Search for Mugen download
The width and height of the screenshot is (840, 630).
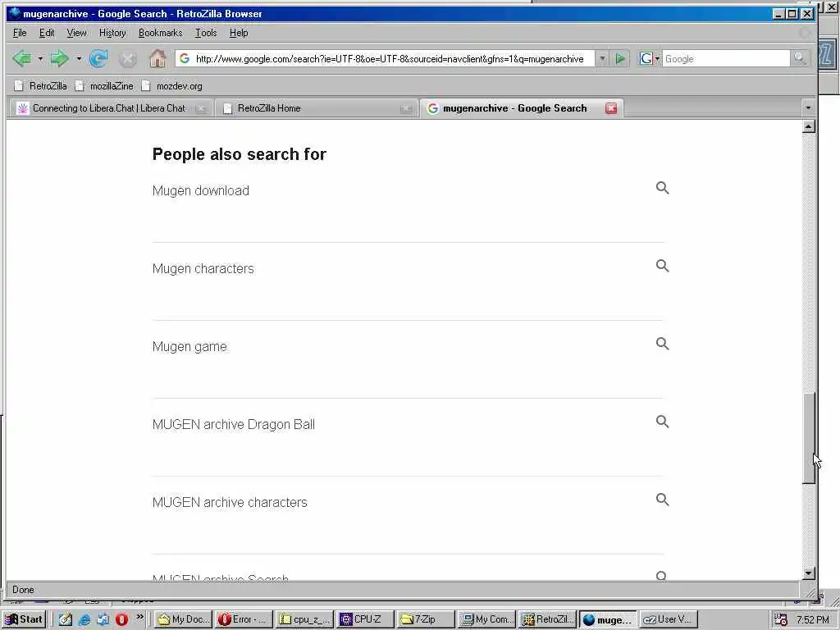click(201, 190)
